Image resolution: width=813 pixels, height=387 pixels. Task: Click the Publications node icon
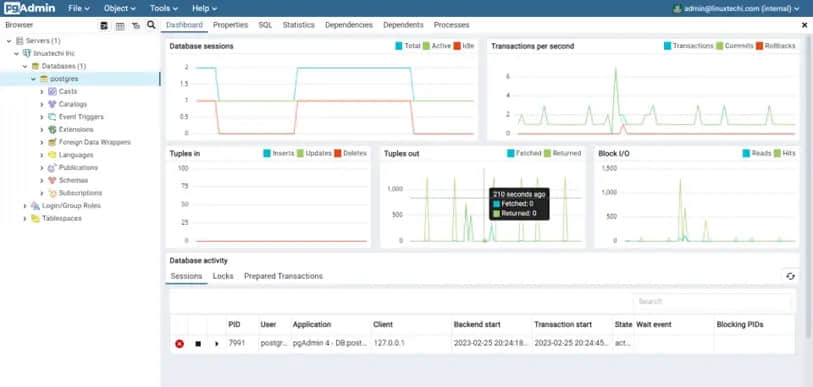(52, 168)
